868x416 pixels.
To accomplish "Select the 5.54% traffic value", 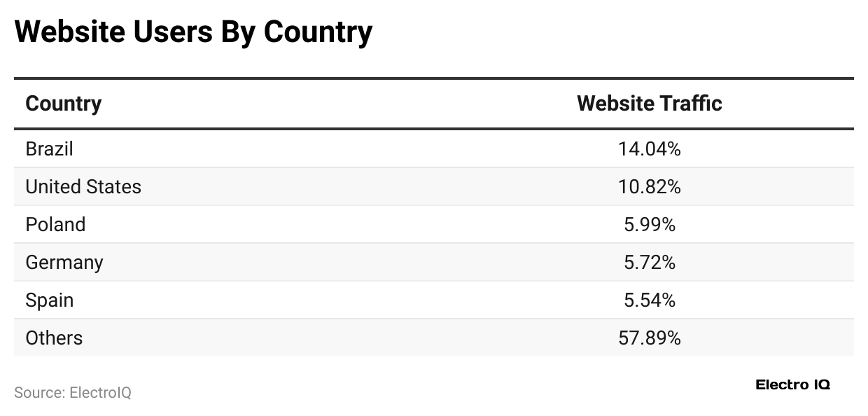I will 649,300.
